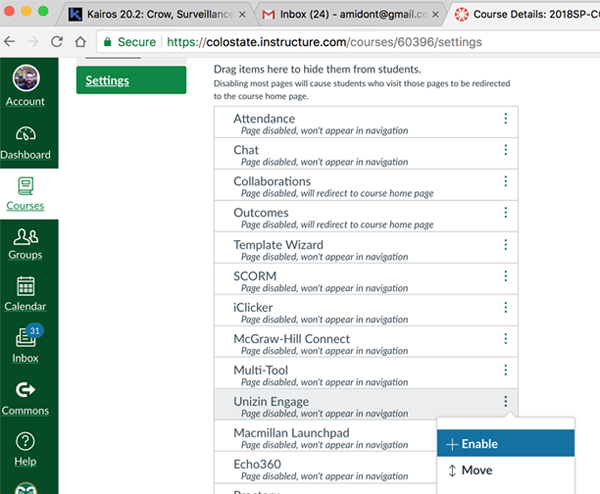Close the Kairos 20.2 tab
The image size is (600, 494).
[242, 15]
